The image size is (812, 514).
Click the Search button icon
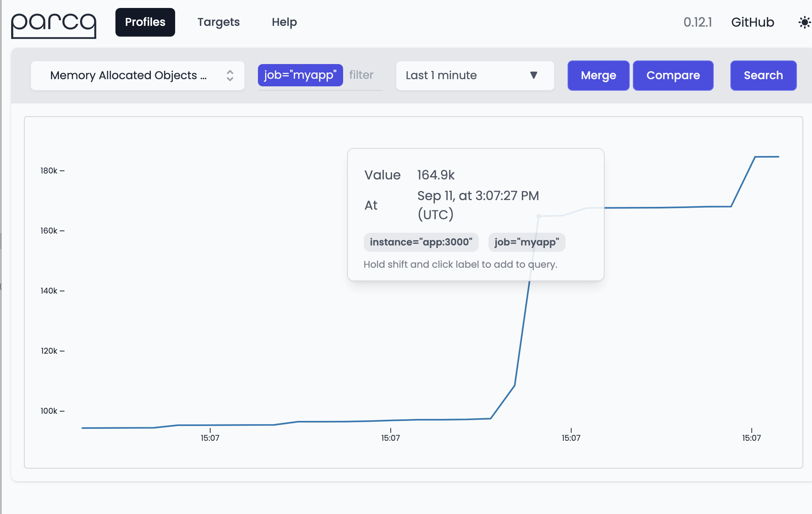point(763,76)
